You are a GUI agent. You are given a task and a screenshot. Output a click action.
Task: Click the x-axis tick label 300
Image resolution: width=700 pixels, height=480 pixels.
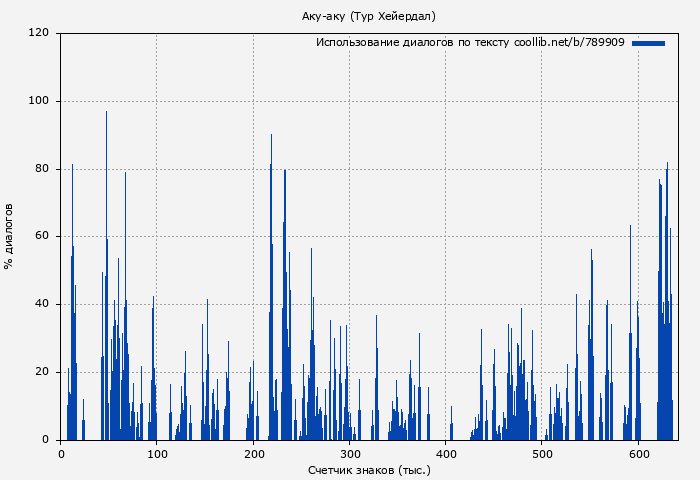point(349,454)
